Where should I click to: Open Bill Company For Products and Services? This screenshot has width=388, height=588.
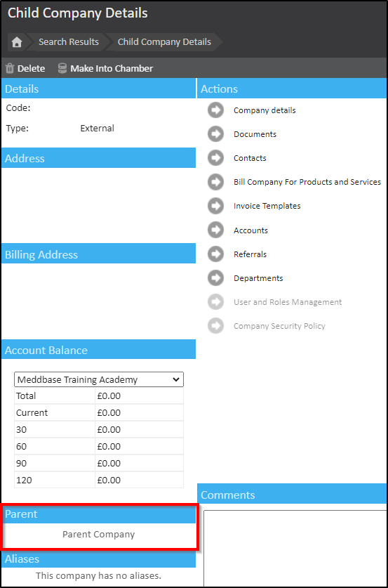307,182
